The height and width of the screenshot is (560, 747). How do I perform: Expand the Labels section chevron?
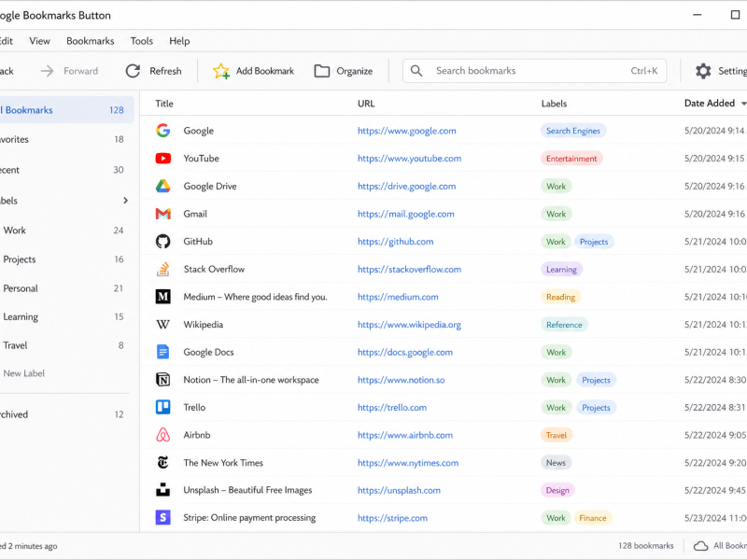point(126,201)
